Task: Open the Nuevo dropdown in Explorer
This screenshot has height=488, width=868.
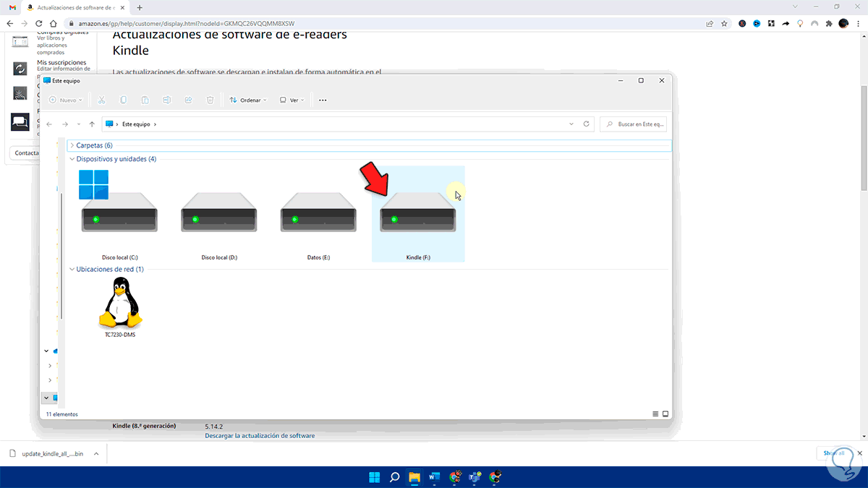Action: (65, 100)
